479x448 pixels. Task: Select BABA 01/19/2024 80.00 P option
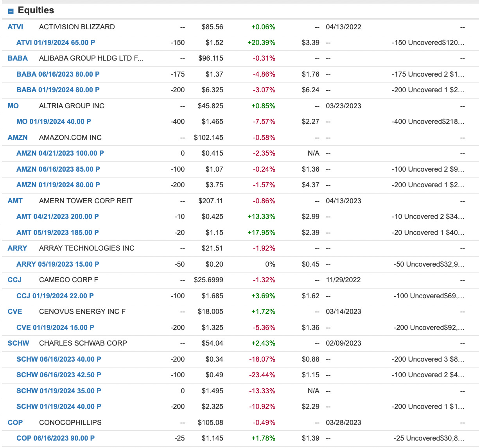(x=58, y=90)
